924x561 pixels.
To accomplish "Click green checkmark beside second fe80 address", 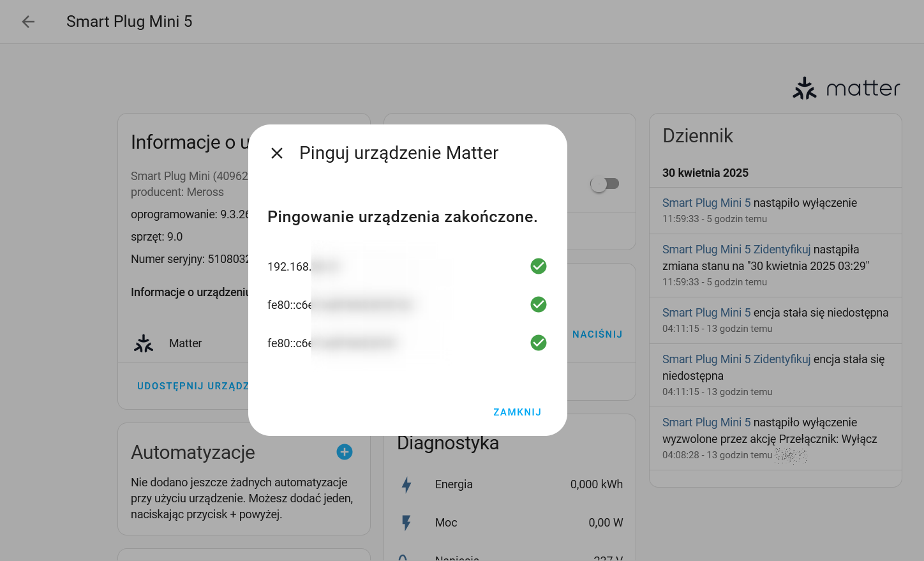I will coord(539,304).
